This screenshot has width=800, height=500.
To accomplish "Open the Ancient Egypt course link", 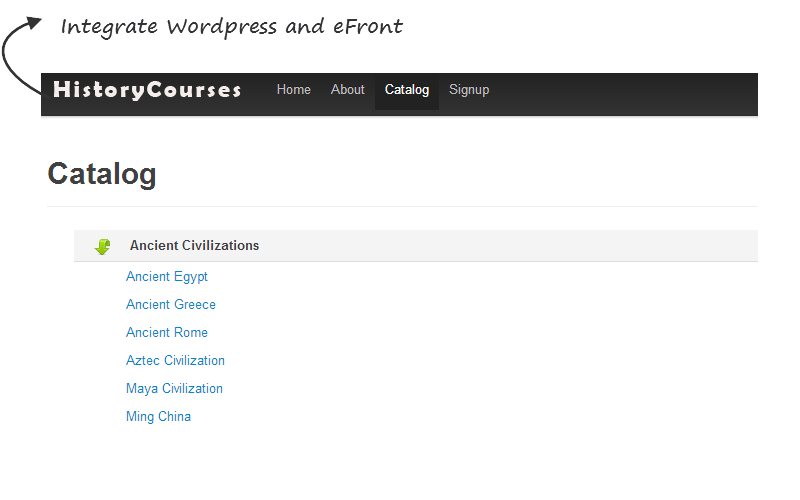I will (166, 277).
